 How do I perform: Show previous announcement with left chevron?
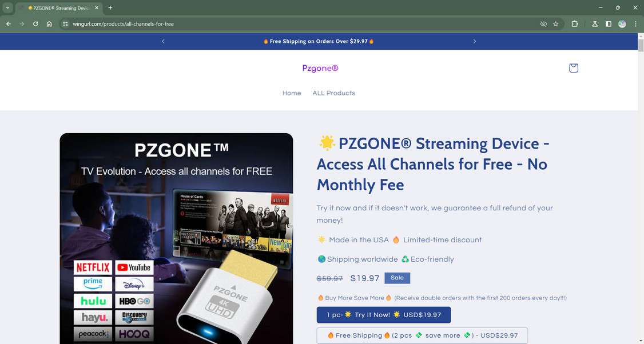pos(163,41)
